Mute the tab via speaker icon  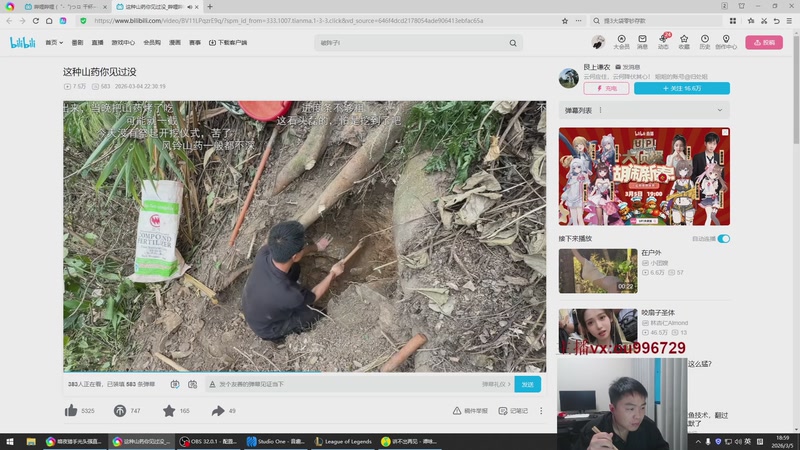tap(190, 7)
